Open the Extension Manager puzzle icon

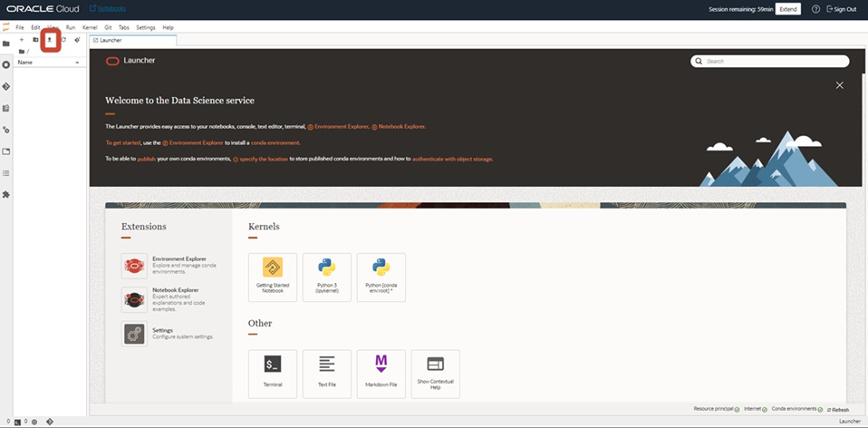(x=6, y=195)
